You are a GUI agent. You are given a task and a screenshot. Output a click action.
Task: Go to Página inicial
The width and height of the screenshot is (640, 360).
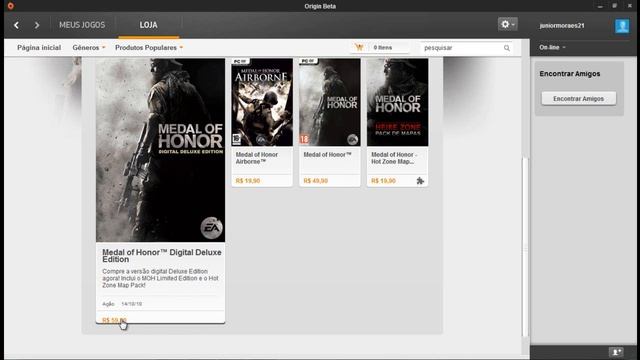tap(39, 48)
